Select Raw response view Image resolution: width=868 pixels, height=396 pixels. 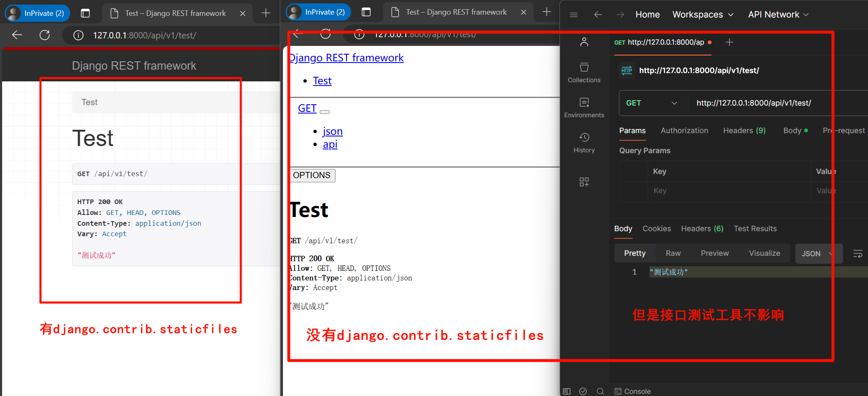coord(673,253)
